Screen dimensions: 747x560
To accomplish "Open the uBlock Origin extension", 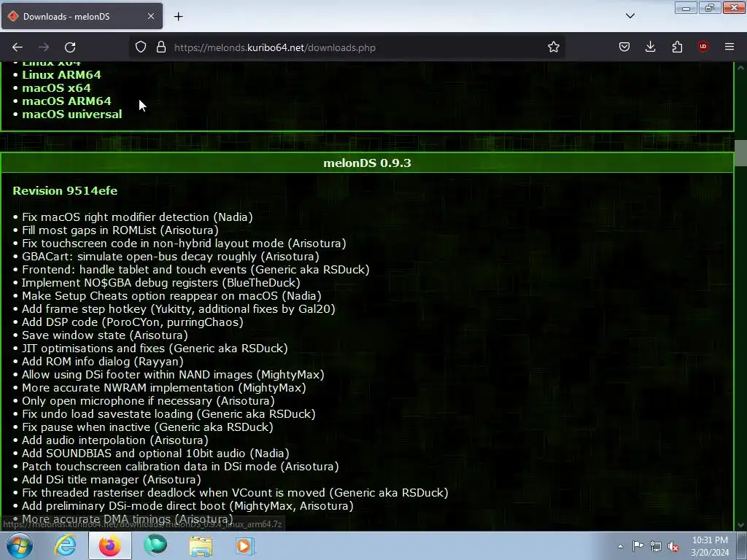I will 703,47.
